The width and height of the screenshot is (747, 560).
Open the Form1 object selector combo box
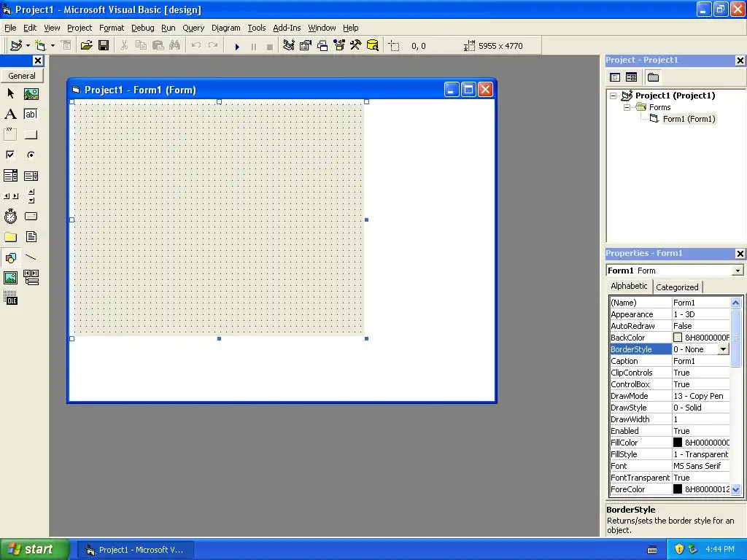pos(675,271)
